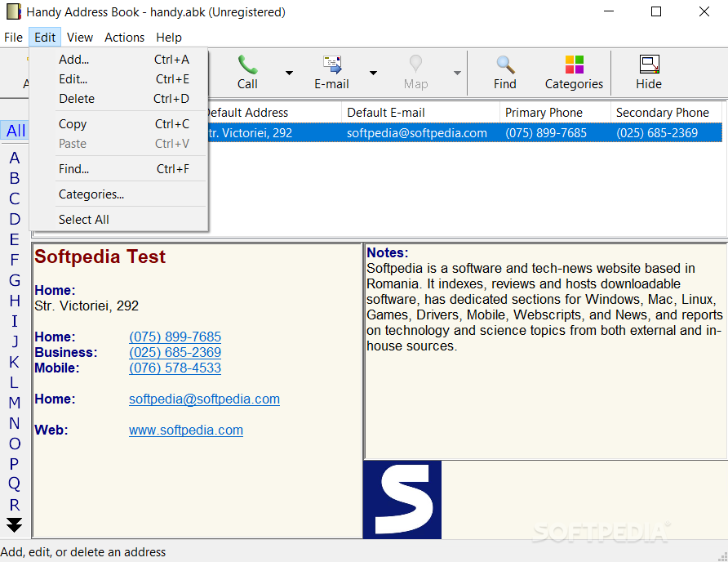Click the (025) 685-2369 cell in list
This screenshot has height=562, width=728.
[657, 133]
